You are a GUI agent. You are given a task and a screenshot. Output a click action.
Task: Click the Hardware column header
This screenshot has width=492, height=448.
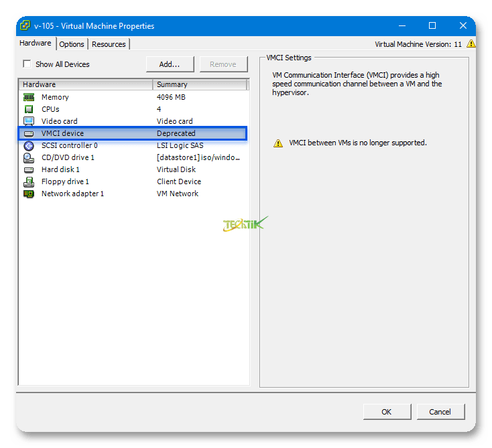tap(86, 84)
